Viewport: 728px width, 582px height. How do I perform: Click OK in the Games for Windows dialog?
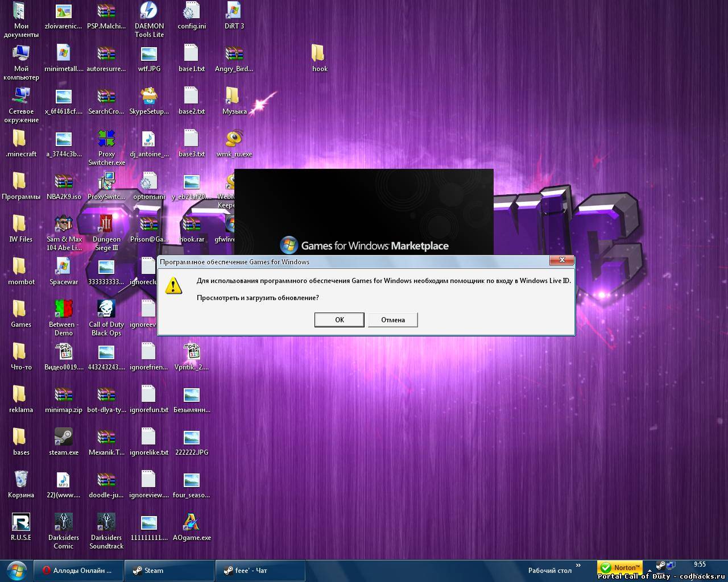pos(339,320)
